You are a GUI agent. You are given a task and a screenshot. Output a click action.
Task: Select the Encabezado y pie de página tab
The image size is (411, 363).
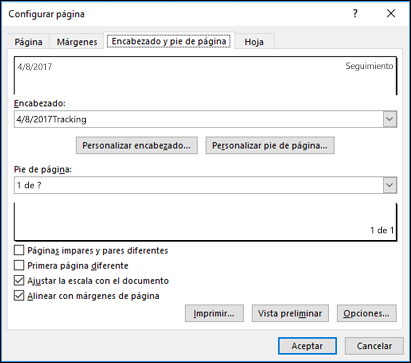pos(169,41)
